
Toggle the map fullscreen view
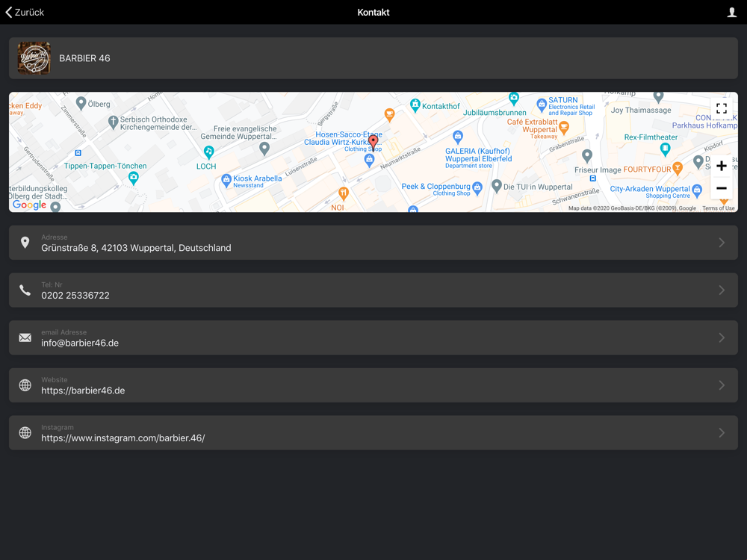[722, 108]
